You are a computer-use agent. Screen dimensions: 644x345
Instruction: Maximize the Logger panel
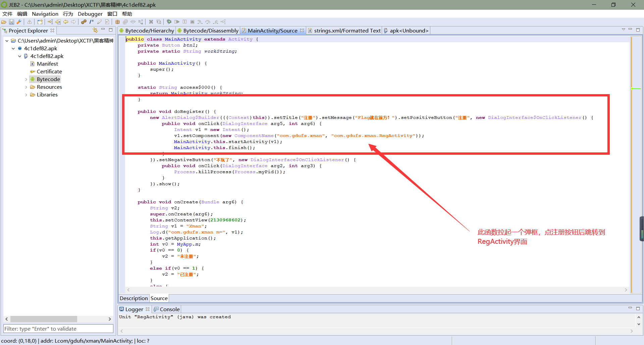coord(638,308)
